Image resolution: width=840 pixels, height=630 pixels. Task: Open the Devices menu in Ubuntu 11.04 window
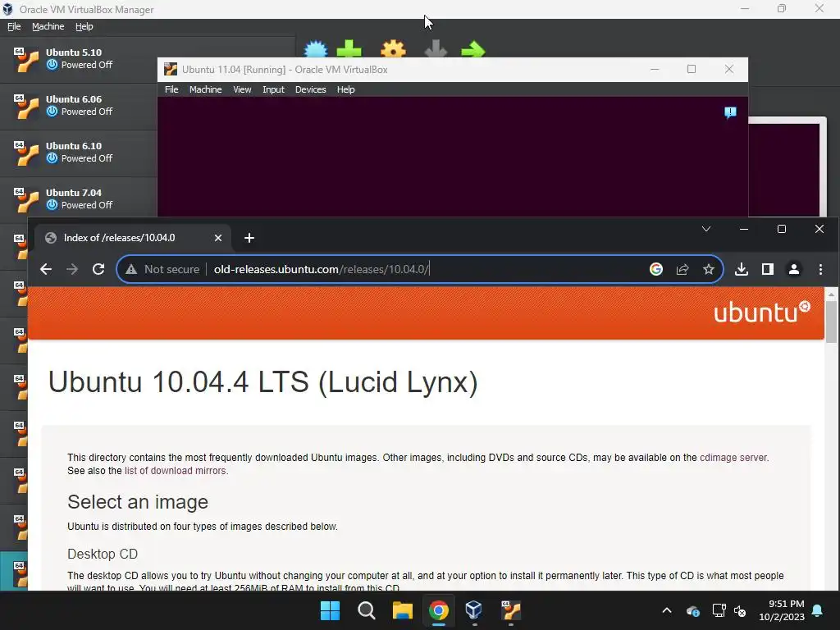[310, 89]
